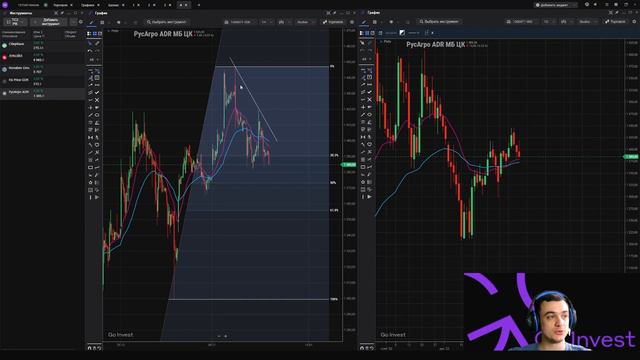Select the РусАгро ADR row in instruments list
The image size is (640, 360).
pyautogui.click(x=42, y=93)
